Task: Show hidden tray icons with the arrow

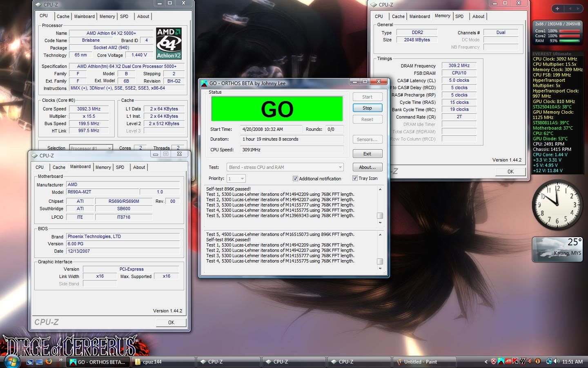Action: pos(486,362)
